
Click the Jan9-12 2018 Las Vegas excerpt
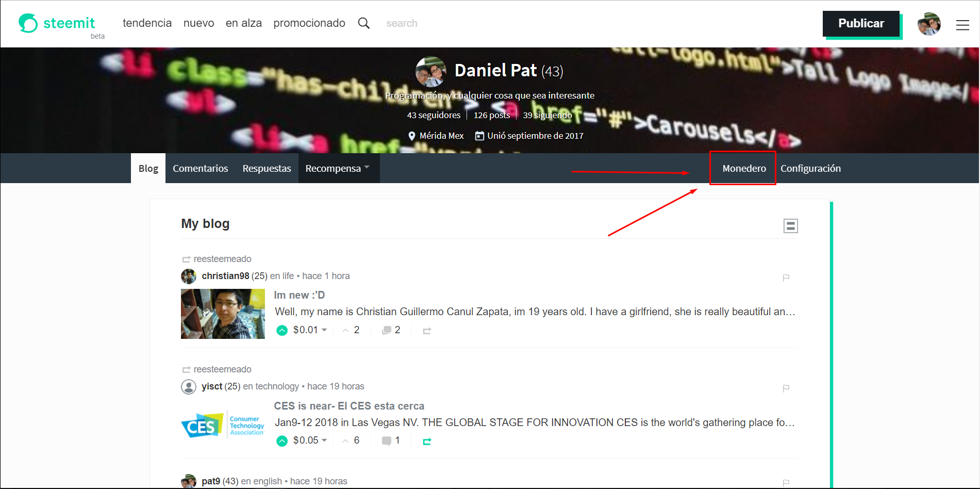[x=535, y=422]
